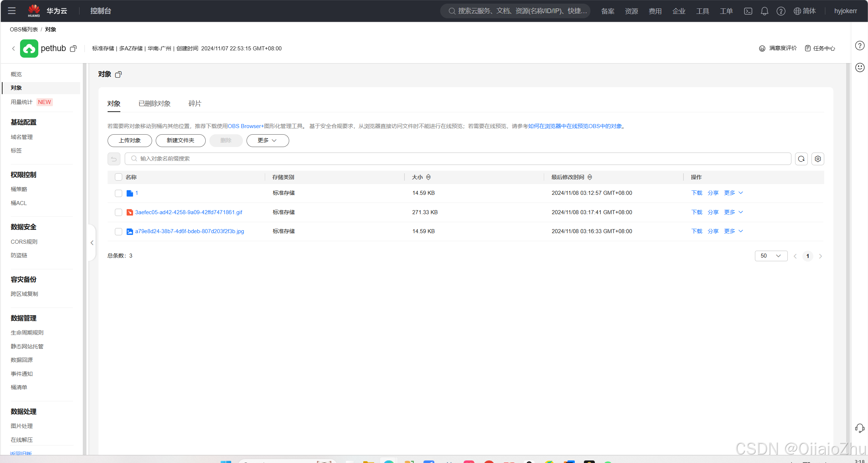Click the refresh object list icon
The height and width of the screenshot is (463, 868).
[801, 159]
